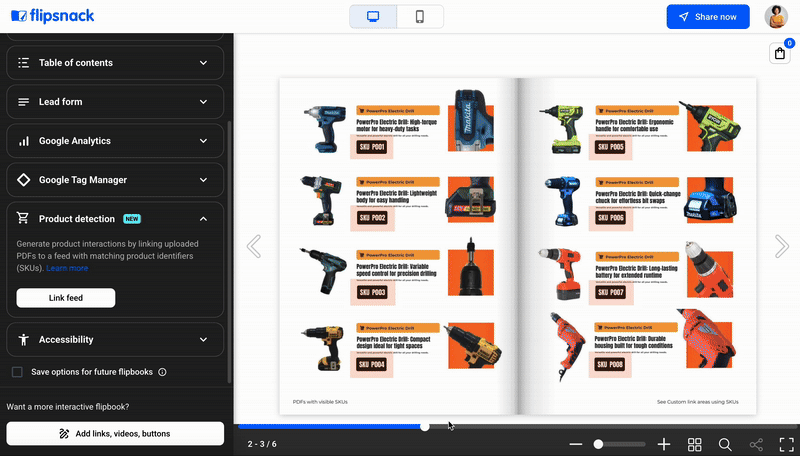Click the zoom level slider knob
This screenshot has height=456, width=800.
(598, 444)
